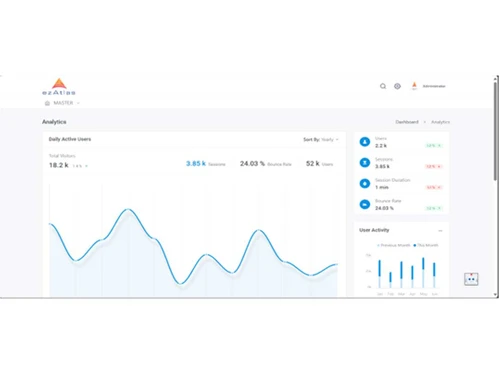
Task: Click the trend arrow beside 18.2 k
Action: click(86, 166)
